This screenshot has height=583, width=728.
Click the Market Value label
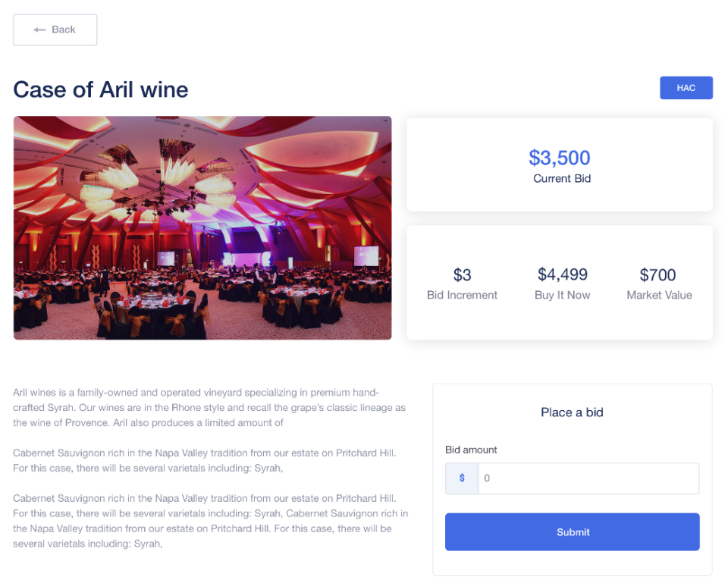[x=659, y=295]
